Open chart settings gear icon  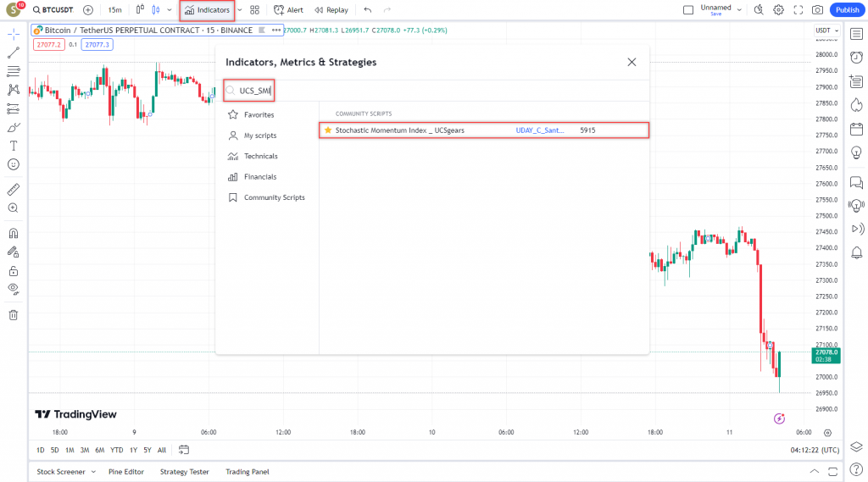coord(778,10)
